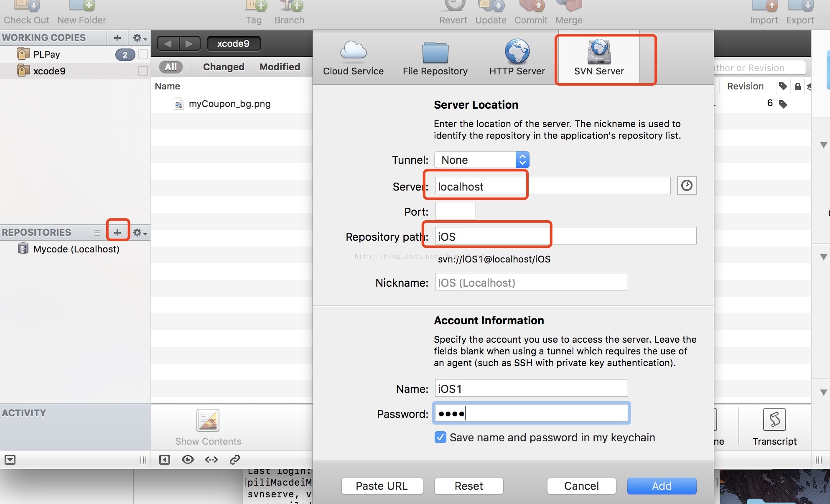Click the Name column header
The width and height of the screenshot is (830, 504).
point(167,86)
